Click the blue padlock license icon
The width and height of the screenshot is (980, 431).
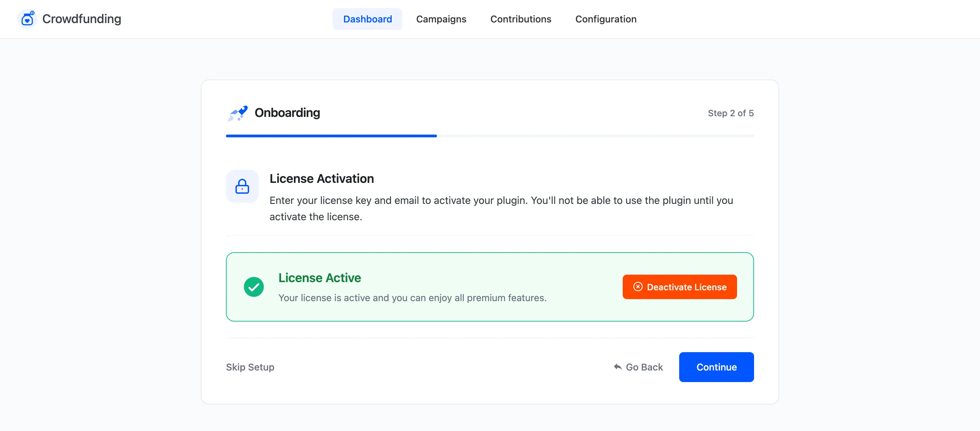click(x=242, y=186)
